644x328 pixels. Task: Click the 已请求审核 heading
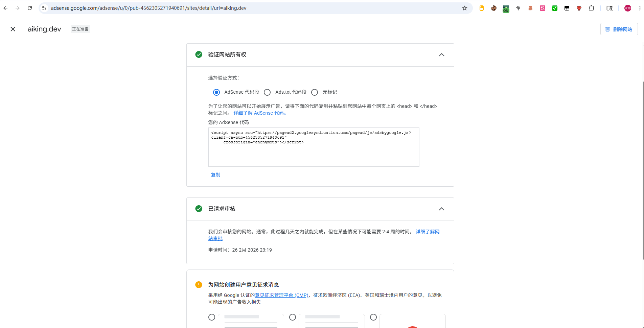[222, 209]
